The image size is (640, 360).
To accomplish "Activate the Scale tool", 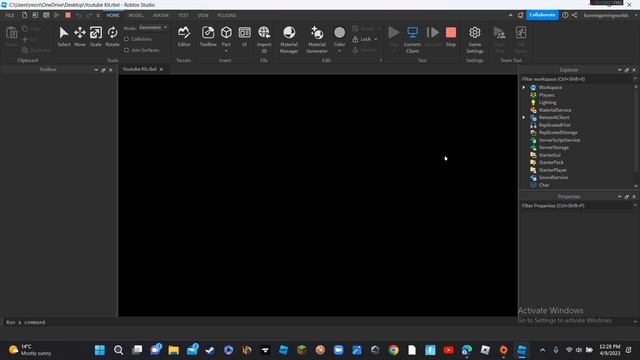I will 96,36.
